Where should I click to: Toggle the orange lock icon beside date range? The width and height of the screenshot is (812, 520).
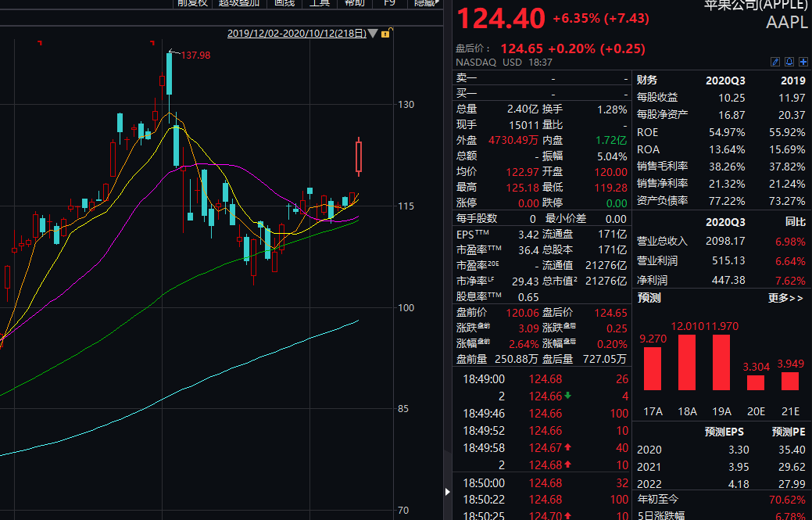385,34
